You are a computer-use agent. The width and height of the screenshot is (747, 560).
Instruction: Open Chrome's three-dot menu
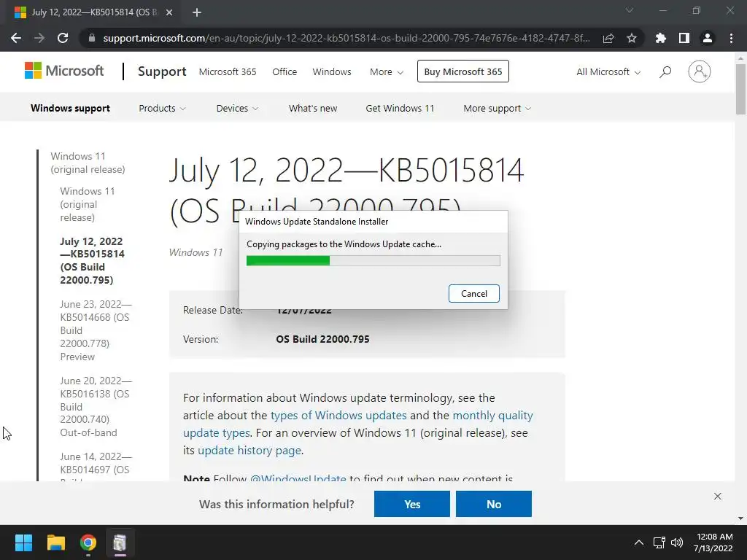731,38
